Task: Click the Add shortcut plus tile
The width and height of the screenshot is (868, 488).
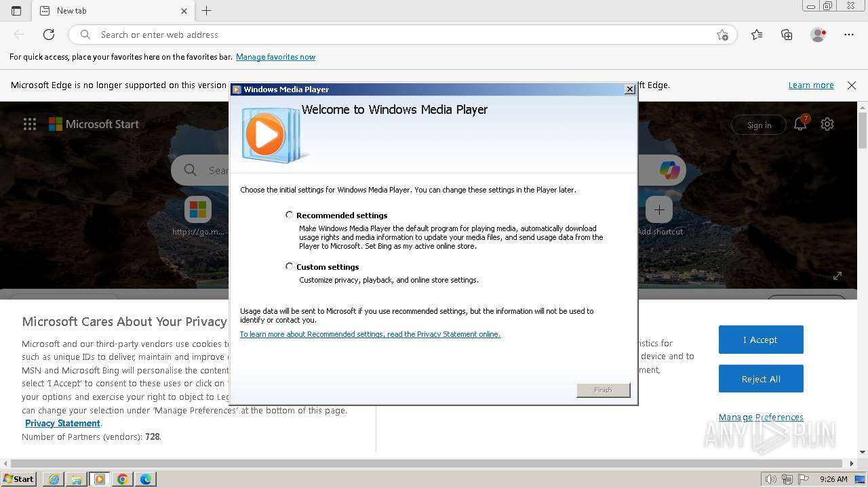Action: (x=659, y=210)
